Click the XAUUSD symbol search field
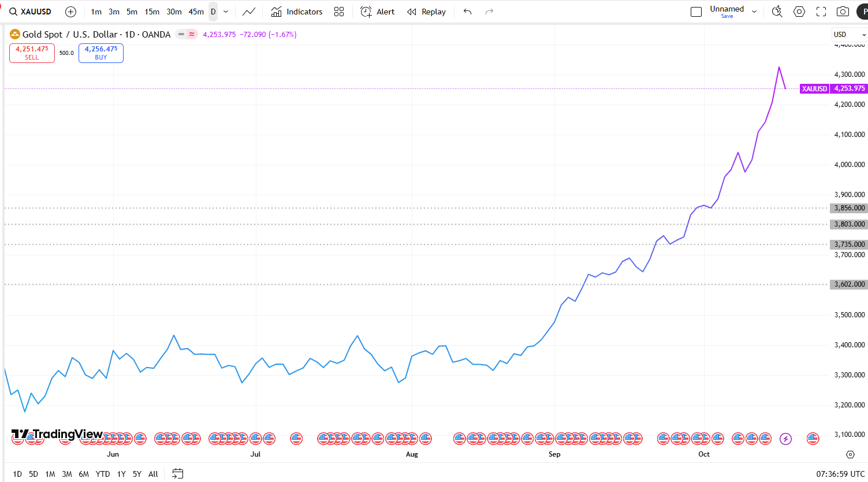868x482 pixels. point(31,12)
